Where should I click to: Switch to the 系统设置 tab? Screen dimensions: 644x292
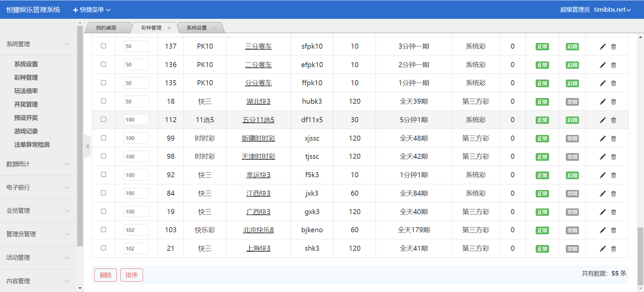(x=197, y=28)
